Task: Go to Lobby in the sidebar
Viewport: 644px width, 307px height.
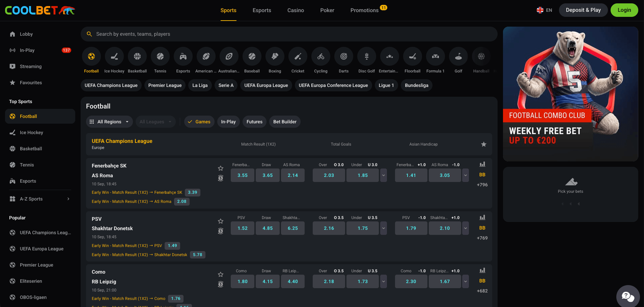Action: click(x=40, y=34)
